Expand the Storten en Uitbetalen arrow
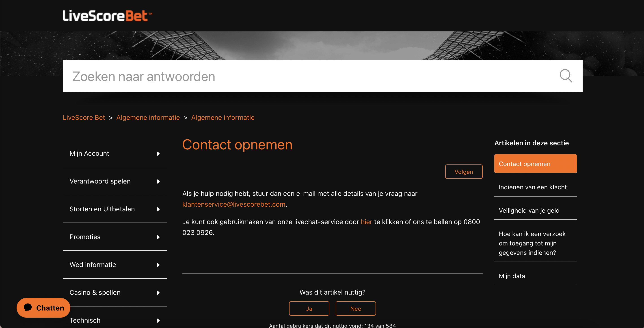Image resolution: width=644 pixels, height=328 pixels. point(158,209)
